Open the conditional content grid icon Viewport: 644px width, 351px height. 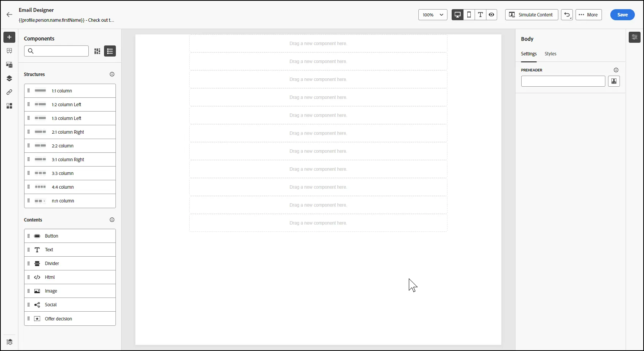click(10, 106)
